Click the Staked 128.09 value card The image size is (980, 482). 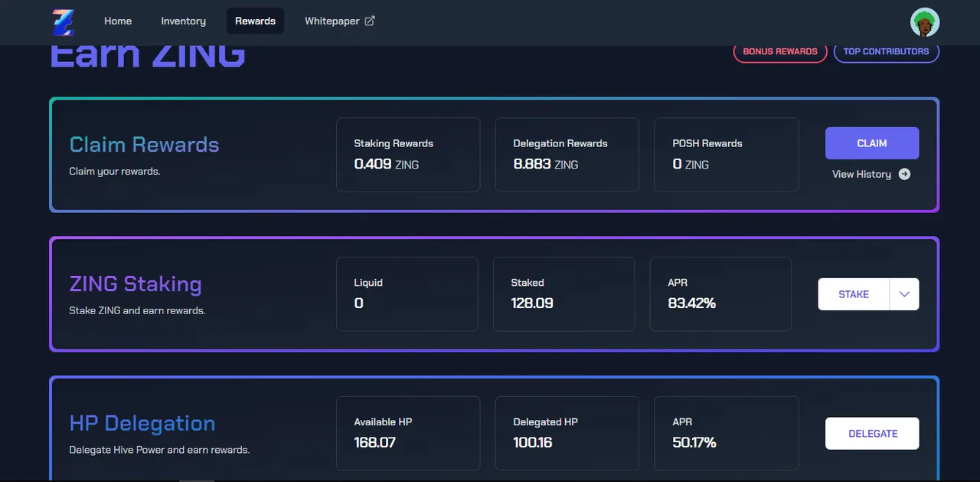(x=563, y=294)
